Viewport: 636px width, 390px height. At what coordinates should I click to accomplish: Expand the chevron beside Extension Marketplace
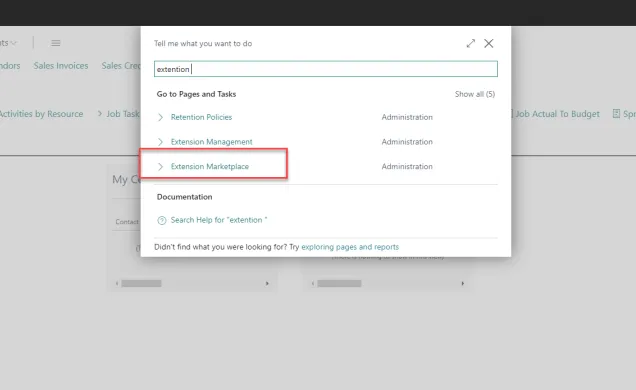160,167
